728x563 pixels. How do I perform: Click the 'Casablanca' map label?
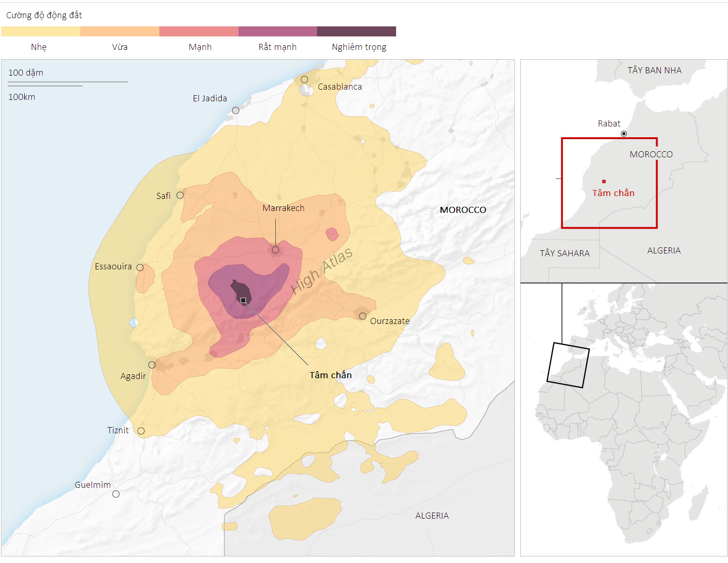click(340, 87)
